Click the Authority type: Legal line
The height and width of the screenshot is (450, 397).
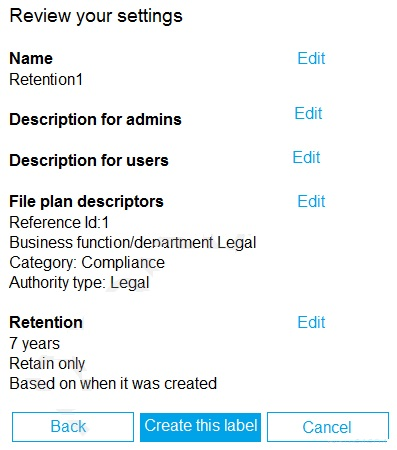click(x=79, y=283)
